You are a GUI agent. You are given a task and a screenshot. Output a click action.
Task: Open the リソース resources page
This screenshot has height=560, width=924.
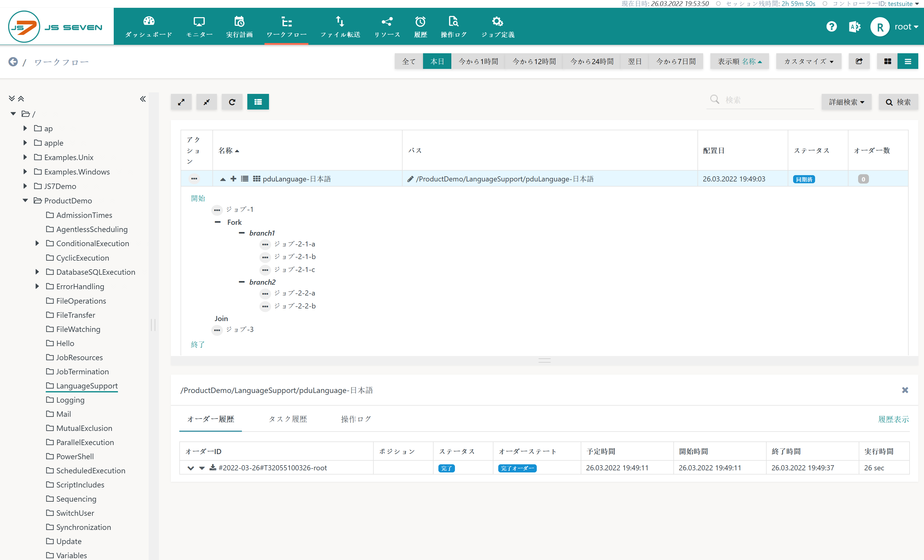click(387, 27)
